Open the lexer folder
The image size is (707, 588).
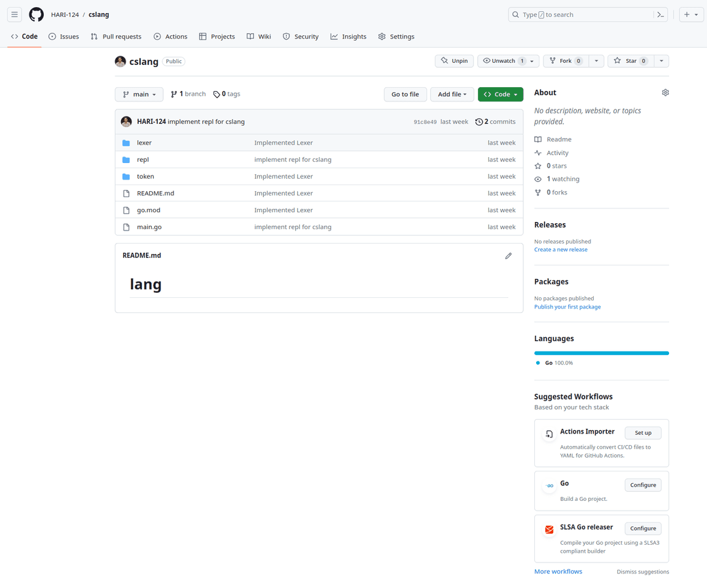pyautogui.click(x=144, y=143)
